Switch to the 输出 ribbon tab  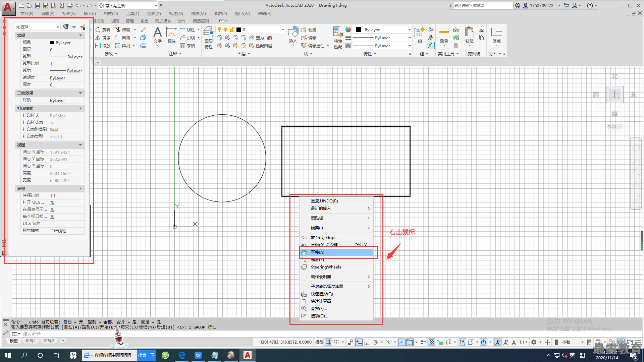pos(145,21)
